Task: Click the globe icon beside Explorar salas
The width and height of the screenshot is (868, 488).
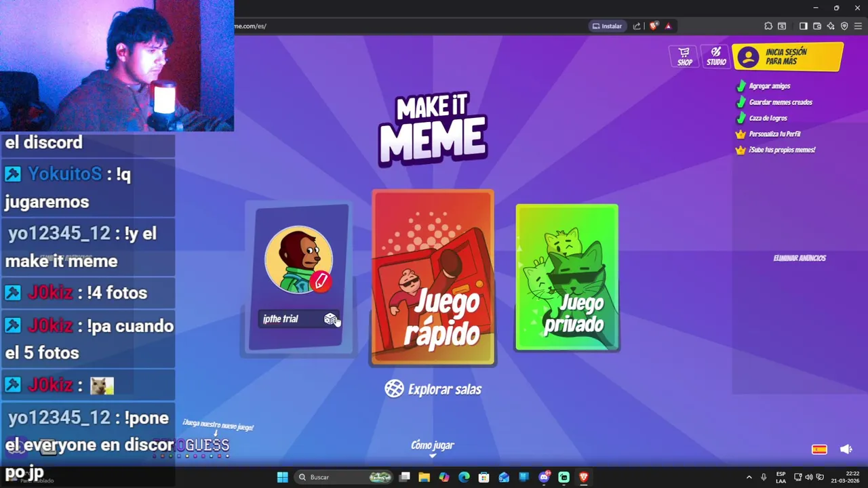Action: pyautogui.click(x=394, y=388)
